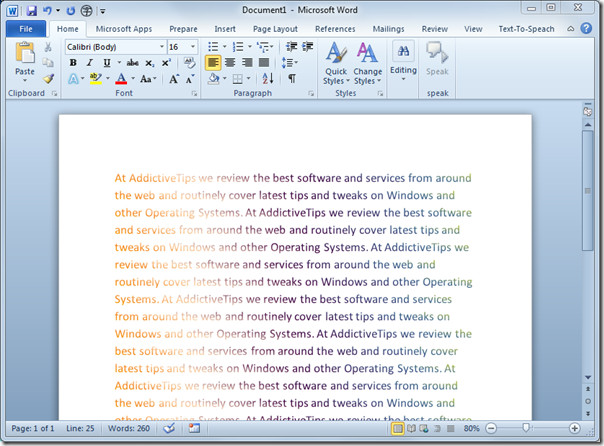Open the Borders dropdown arrow
604x446 pixels.
pyautogui.click(x=248, y=79)
